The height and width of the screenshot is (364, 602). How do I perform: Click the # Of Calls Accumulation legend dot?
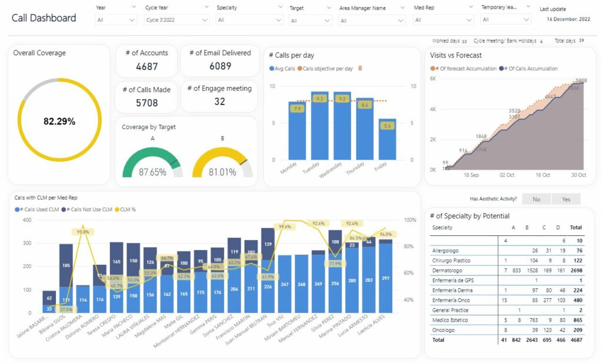[x=501, y=69]
